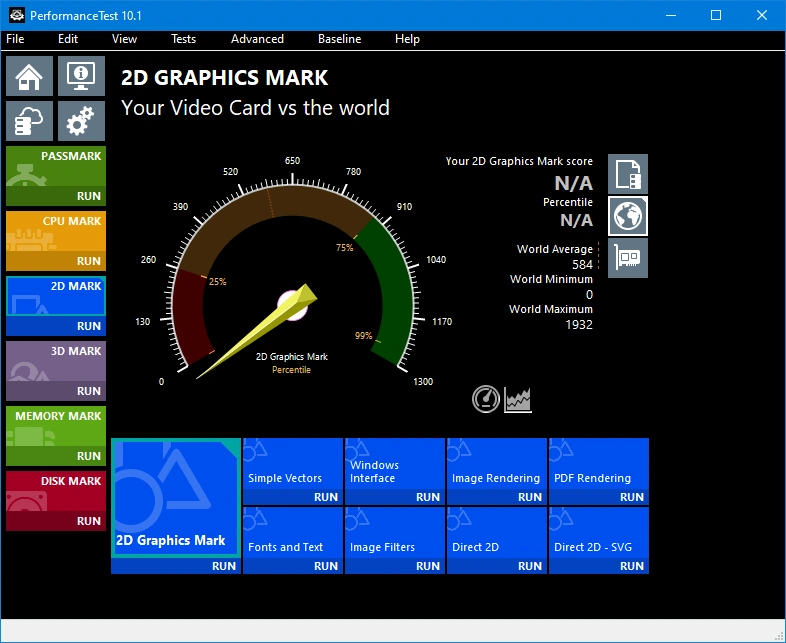Click 'Your Video Card vs the world' subtitle
This screenshot has width=786, height=643.
pyautogui.click(x=255, y=108)
